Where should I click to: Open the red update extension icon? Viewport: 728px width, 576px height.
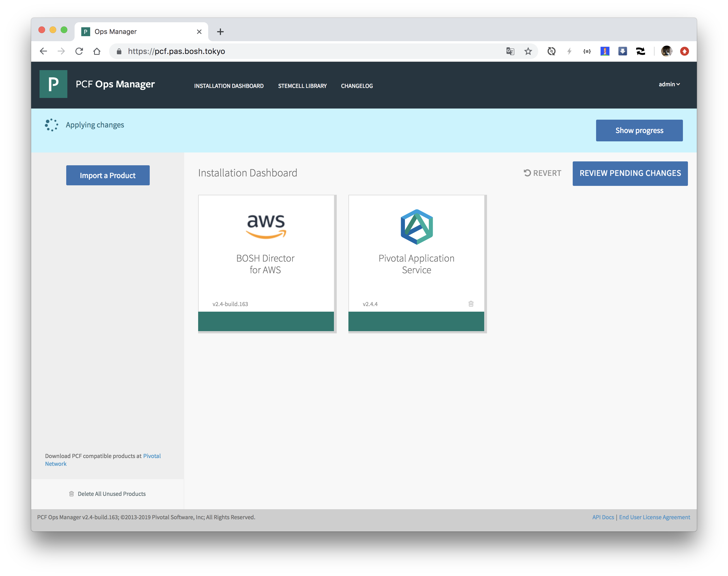684,51
